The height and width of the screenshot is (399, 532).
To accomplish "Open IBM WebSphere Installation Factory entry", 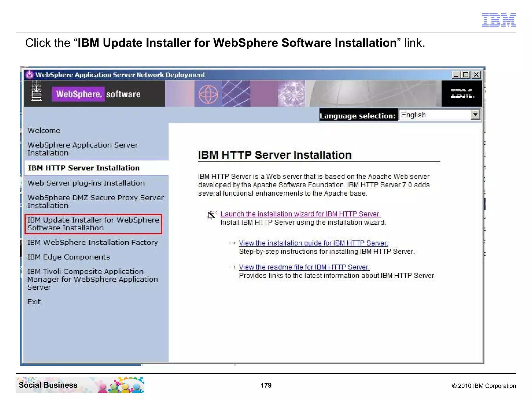I will tap(93, 242).
